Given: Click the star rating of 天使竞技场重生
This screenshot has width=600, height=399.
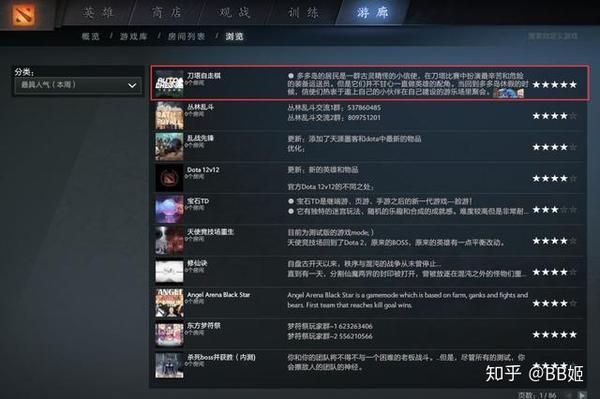Looking at the screenshot, I should pyautogui.click(x=554, y=241).
